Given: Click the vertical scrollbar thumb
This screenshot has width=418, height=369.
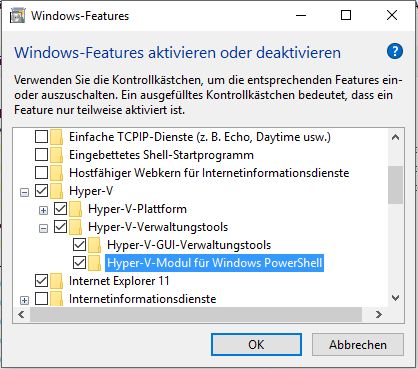Looking at the screenshot, I should pyautogui.click(x=396, y=185).
